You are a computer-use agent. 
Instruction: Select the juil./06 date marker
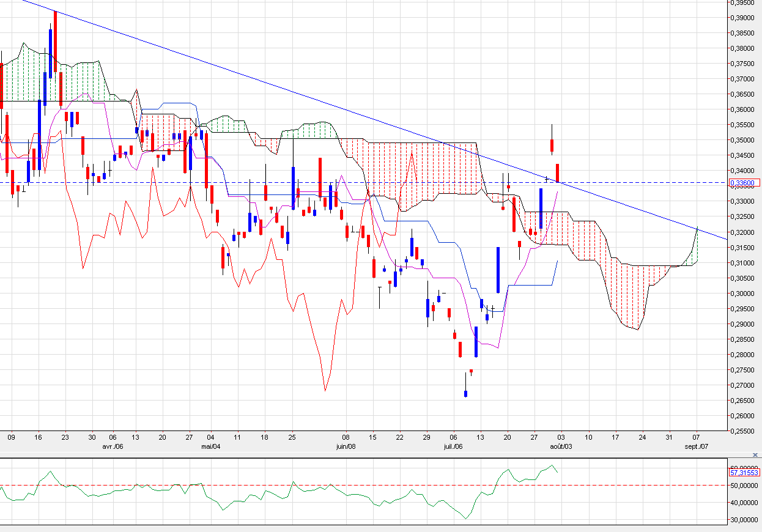coord(453,446)
